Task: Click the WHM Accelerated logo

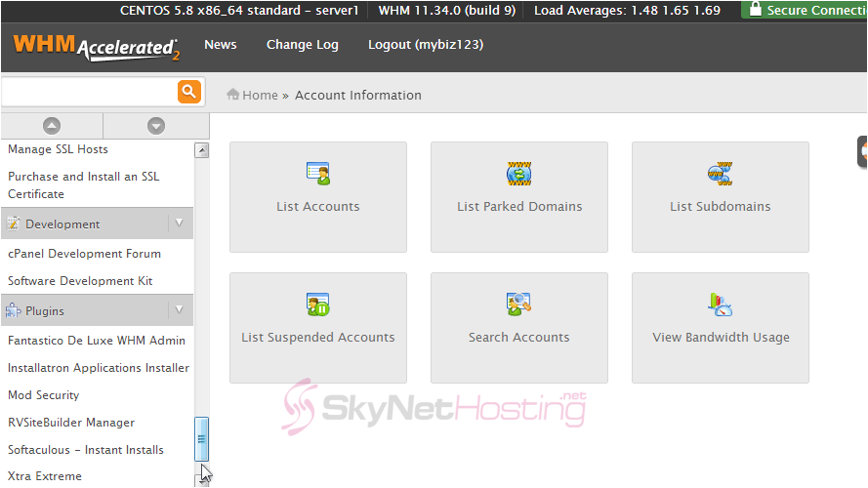Action: 97,48
